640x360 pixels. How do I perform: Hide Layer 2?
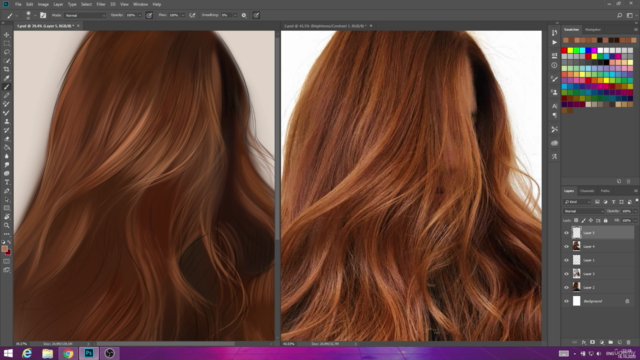pos(566,287)
